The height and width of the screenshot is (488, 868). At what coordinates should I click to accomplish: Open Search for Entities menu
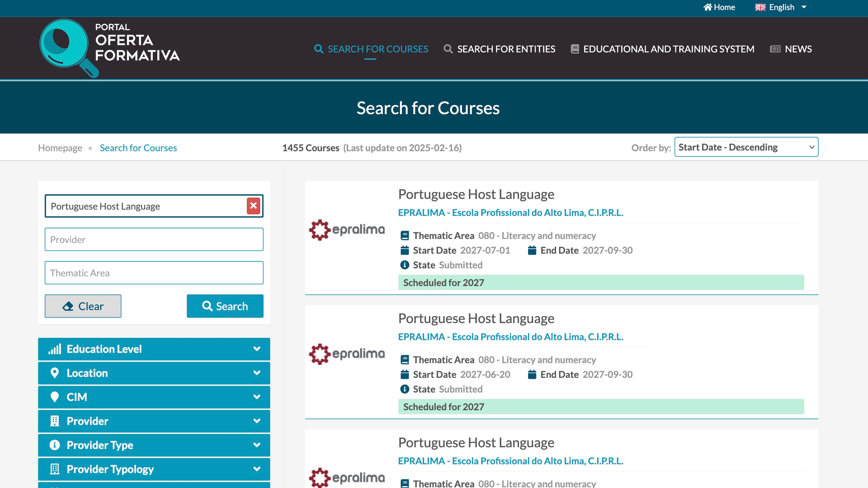click(x=499, y=49)
